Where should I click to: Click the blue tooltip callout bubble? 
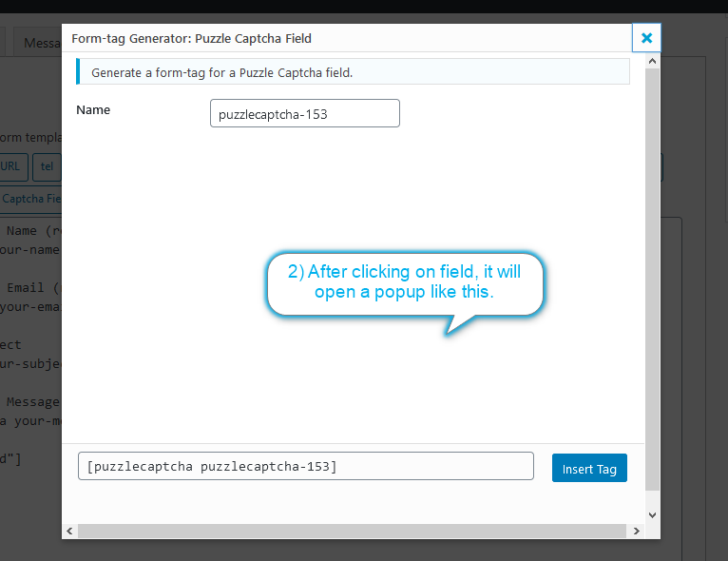pyautogui.click(x=405, y=282)
